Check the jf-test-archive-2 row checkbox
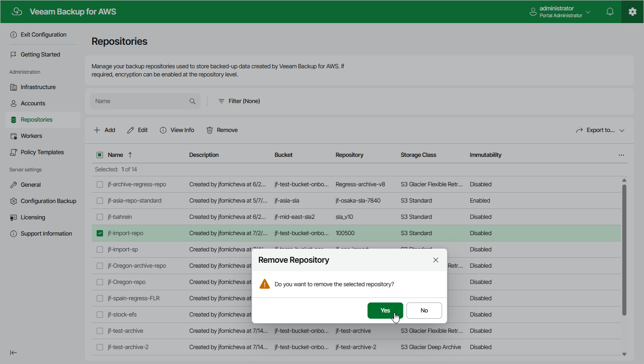 coord(100,347)
